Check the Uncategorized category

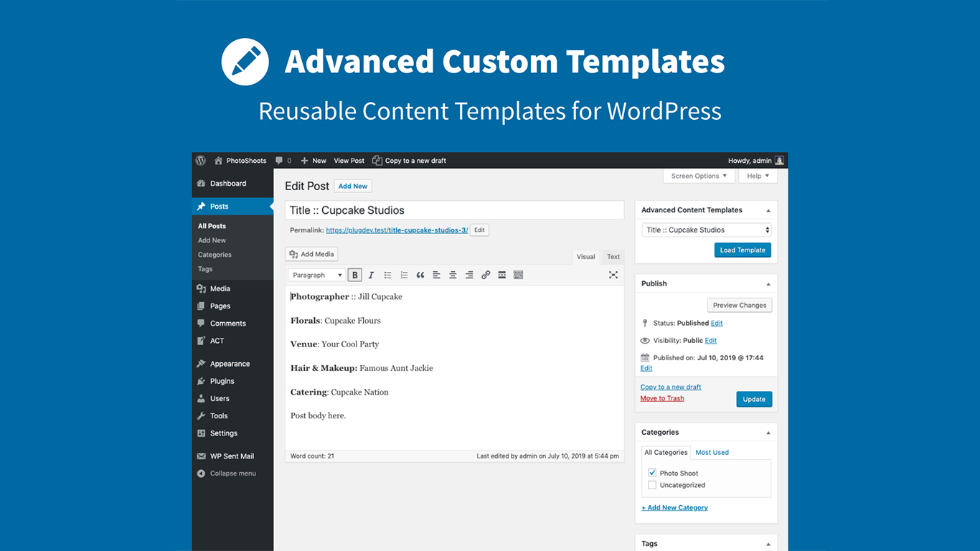point(652,485)
